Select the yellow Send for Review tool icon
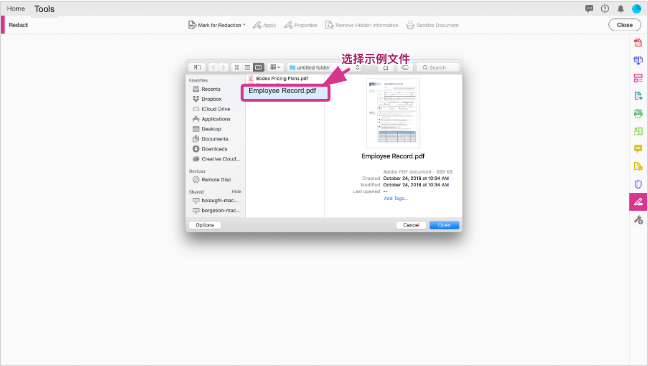 (x=638, y=166)
